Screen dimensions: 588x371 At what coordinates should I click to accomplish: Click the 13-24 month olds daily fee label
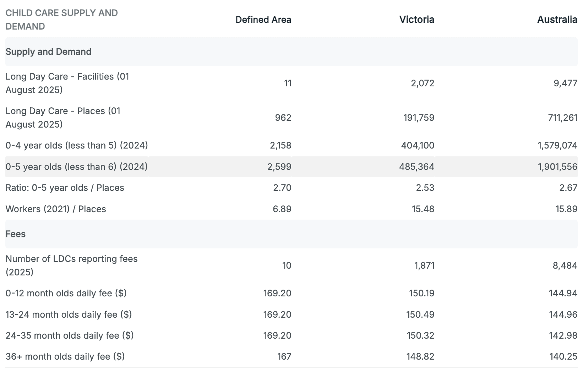pyautogui.click(x=69, y=314)
